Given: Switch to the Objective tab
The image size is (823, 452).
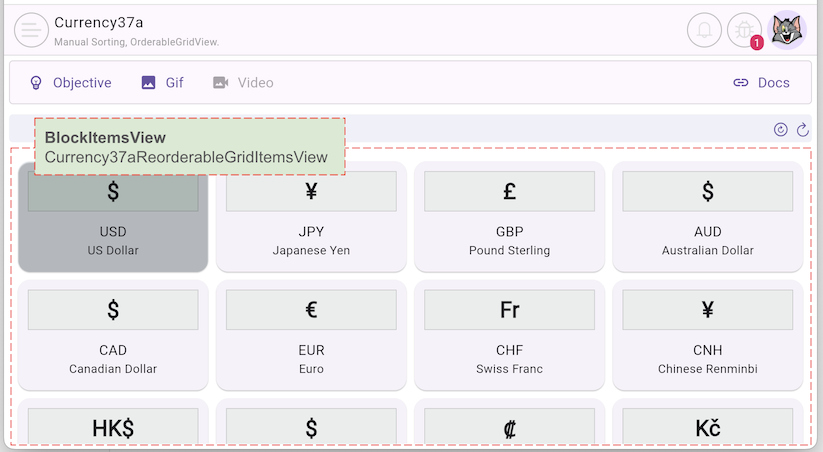Looking at the screenshot, I should click(70, 83).
